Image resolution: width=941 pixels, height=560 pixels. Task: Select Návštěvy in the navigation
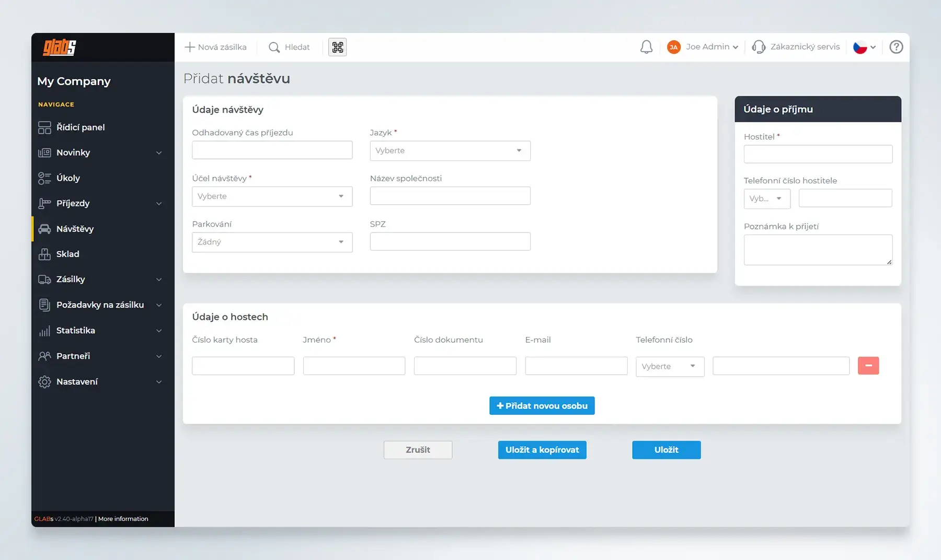click(x=75, y=229)
